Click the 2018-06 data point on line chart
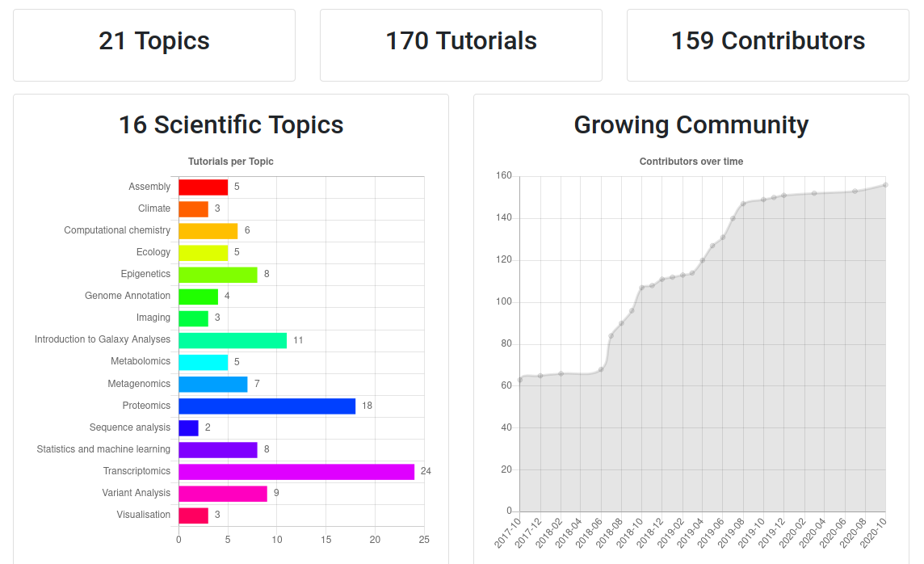Image resolution: width=924 pixels, height=564 pixels. 601,369
